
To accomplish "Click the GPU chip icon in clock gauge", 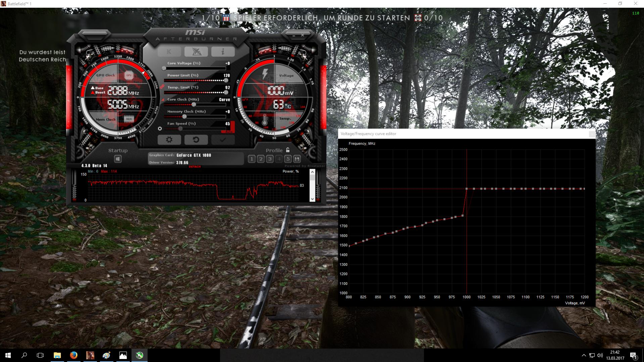I will pos(129,75).
